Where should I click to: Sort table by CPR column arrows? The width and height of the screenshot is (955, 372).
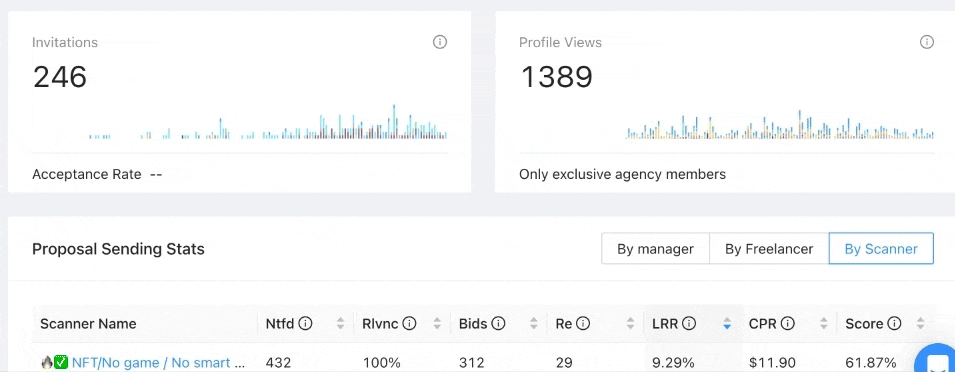tap(824, 324)
